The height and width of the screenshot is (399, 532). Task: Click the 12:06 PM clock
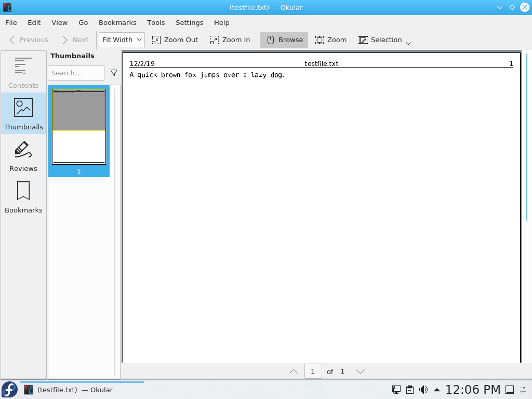(473, 390)
